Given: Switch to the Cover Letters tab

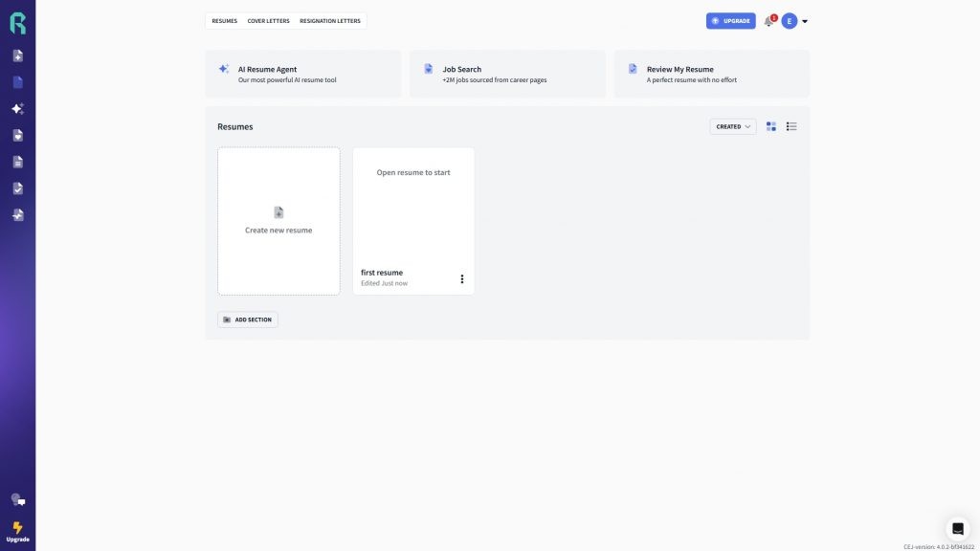Looking at the screenshot, I should tap(268, 21).
